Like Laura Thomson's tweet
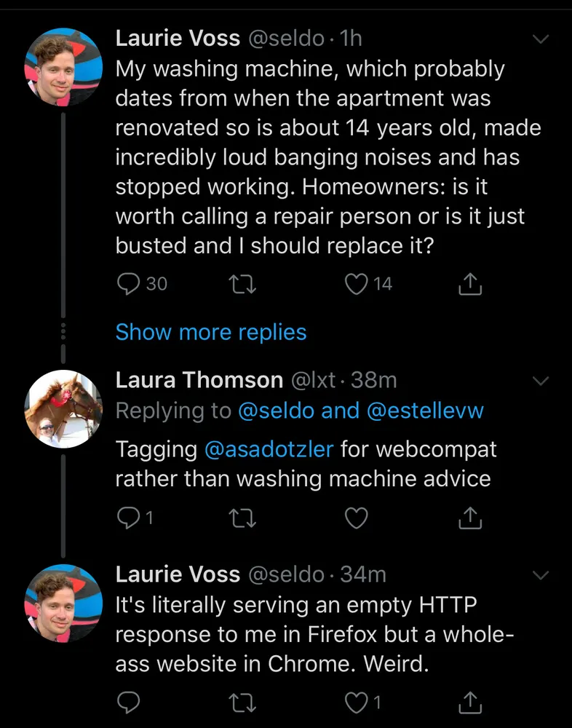572x728 pixels. [357, 518]
